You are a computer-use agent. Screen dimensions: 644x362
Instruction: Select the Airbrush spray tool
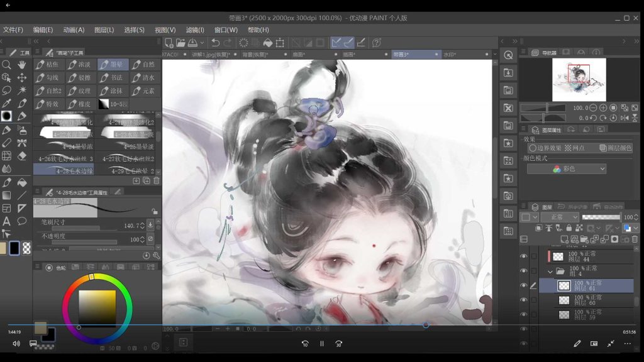[x=22, y=130]
